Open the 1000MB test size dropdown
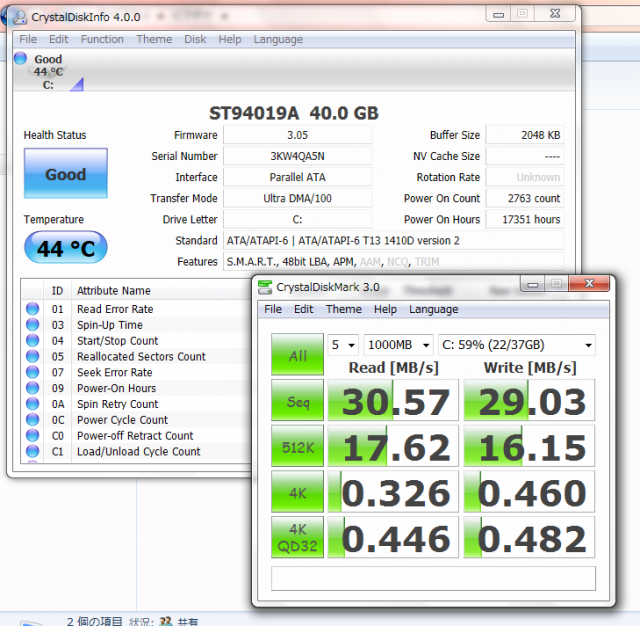This screenshot has height=626, width=640. (x=398, y=345)
